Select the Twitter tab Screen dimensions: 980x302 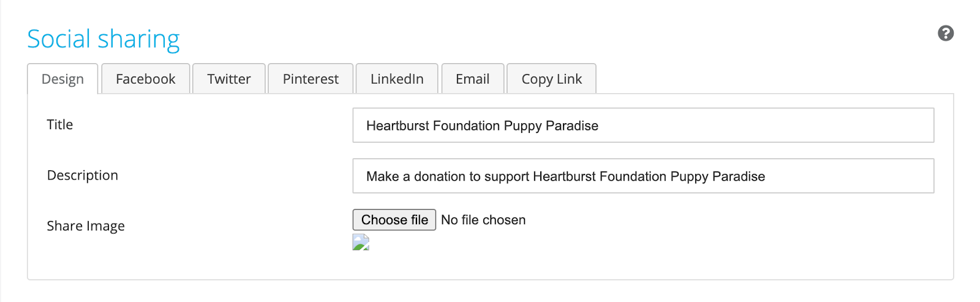229,79
